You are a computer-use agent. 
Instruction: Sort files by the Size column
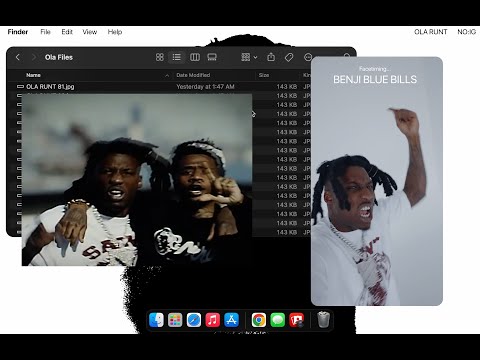click(264, 75)
